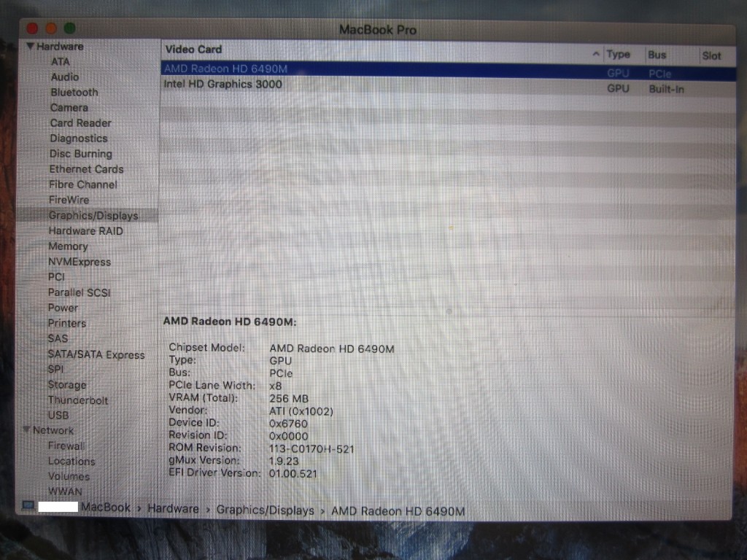Close the MacBook Pro window
The width and height of the screenshot is (747, 560).
(32, 28)
